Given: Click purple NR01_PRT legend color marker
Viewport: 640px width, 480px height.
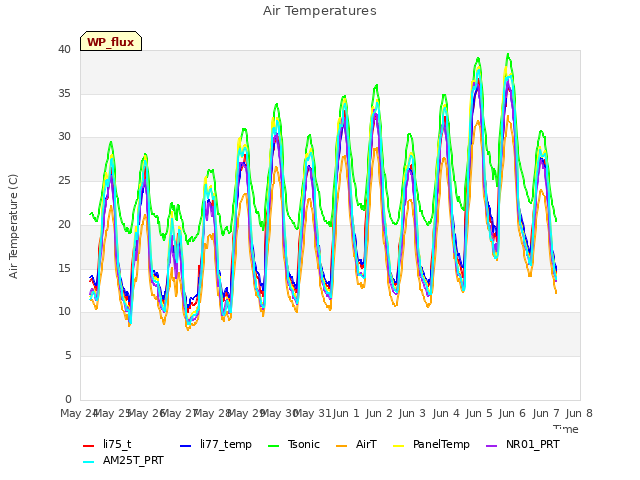Looking at the screenshot, I should coord(492,446).
